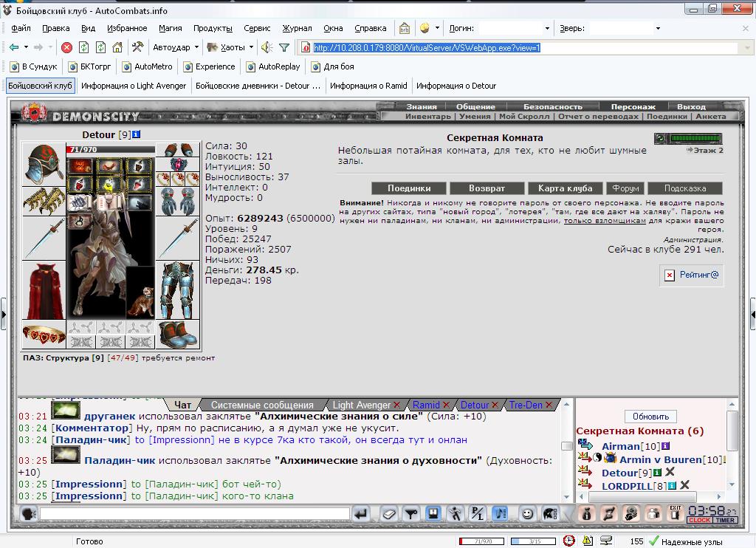756x548 pixels.
Task: Open the Журнал menu
Action: point(297,29)
